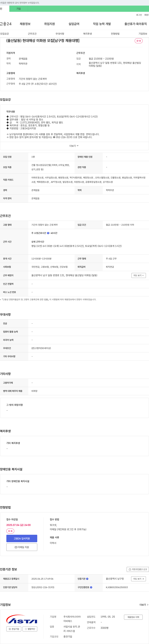Click the company size value 중견기업
Image resolution: width=149 pixels, height=644 pixels.
click(68, 637)
